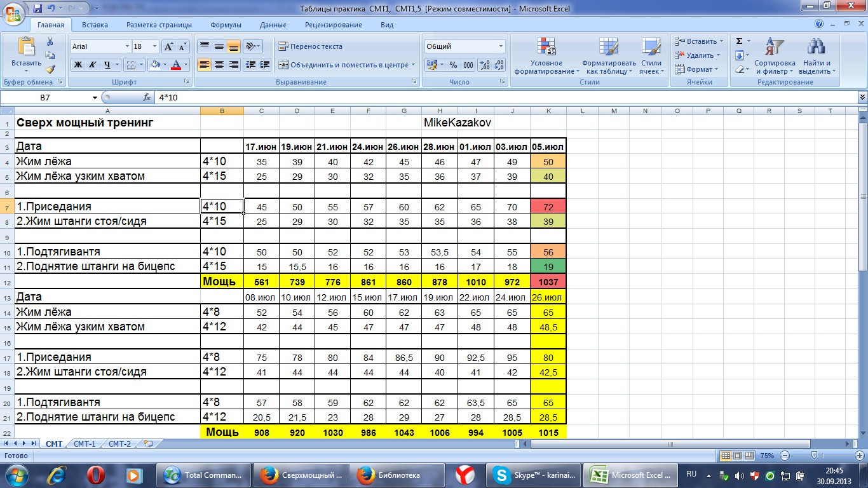The width and height of the screenshot is (868, 488).
Task: Click the Format as Table button
Action: [x=609, y=56]
